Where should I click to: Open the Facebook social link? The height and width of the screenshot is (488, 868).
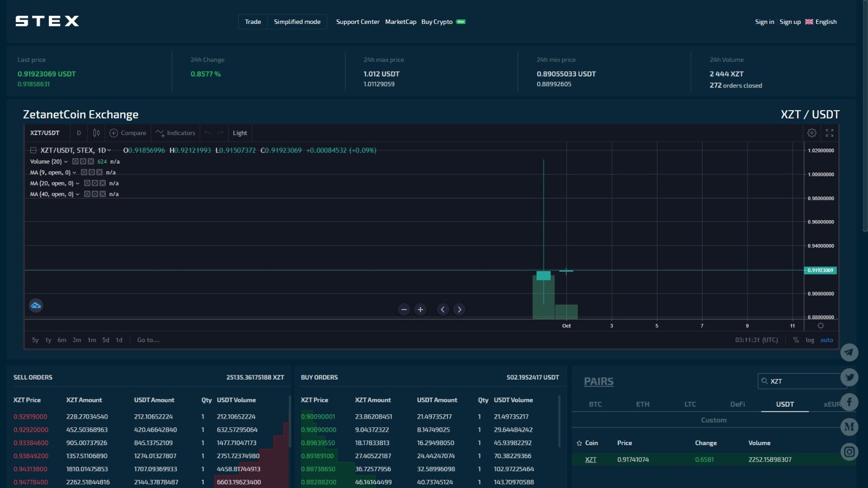click(x=849, y=402)
